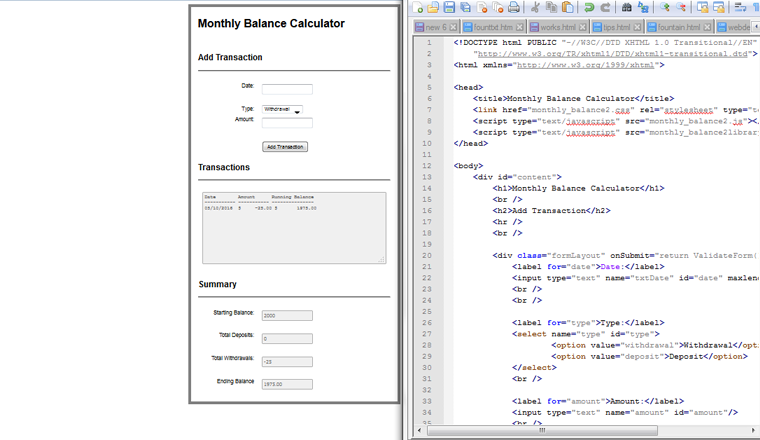Switch to the tips.html tab

point(616,28)
